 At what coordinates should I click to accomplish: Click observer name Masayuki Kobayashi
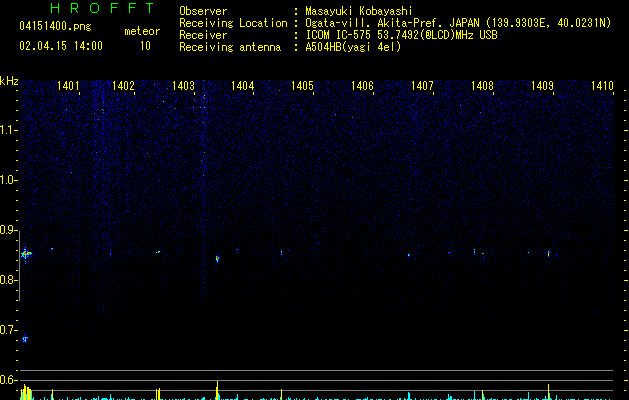click(x=359, y=11)
